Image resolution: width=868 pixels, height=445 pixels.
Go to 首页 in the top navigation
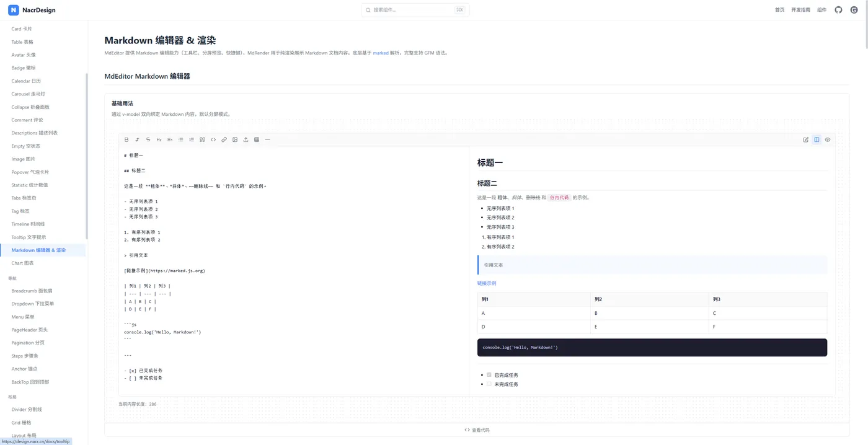(779, 10)
